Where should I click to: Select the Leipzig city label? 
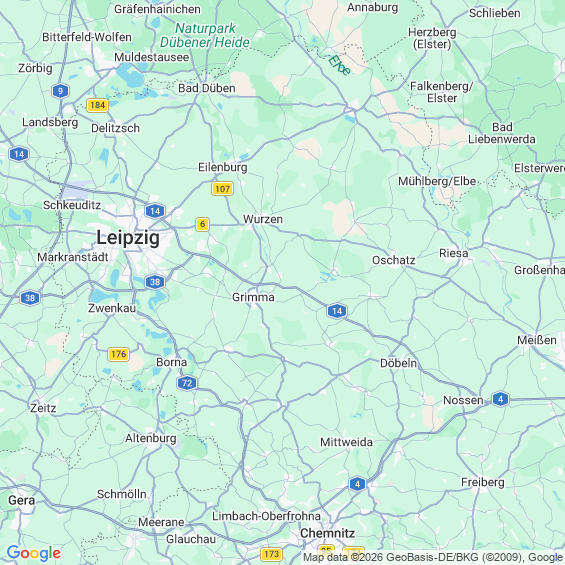coord(128,238)
